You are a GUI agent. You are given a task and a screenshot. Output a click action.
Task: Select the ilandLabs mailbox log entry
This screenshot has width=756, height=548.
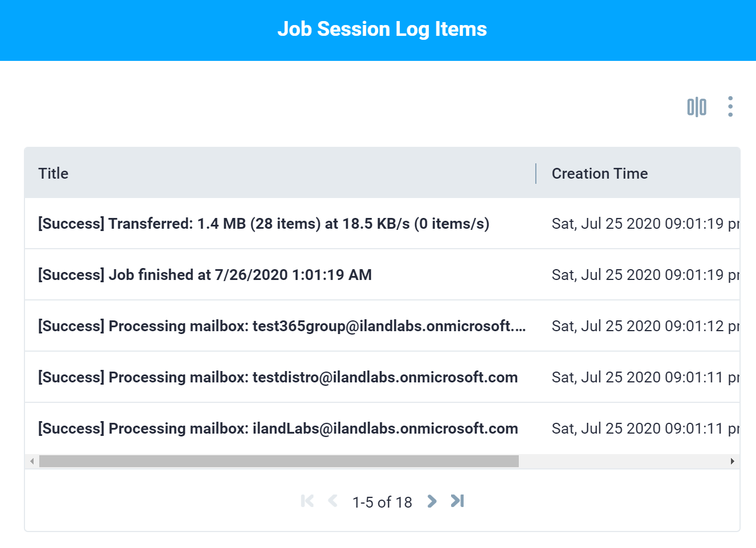coord(278,428)
